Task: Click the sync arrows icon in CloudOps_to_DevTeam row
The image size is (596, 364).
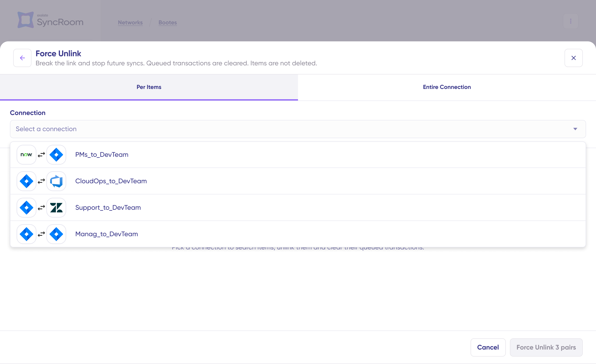Action: tap(41, 181)
